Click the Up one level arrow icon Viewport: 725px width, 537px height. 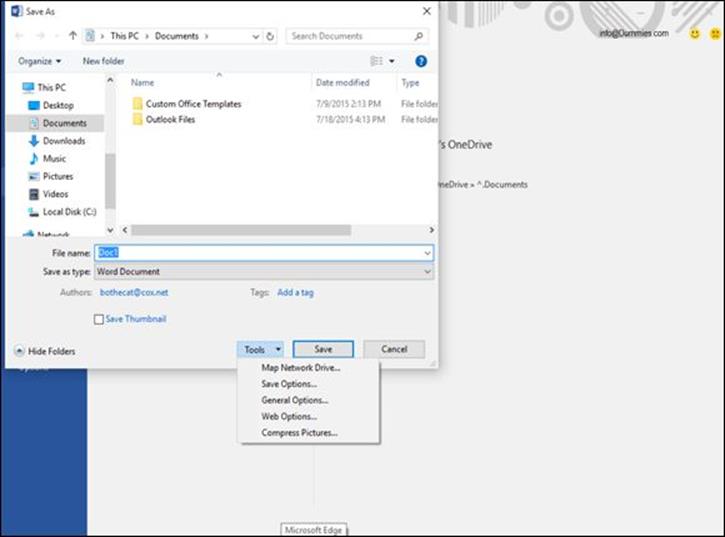click(73, 36)
